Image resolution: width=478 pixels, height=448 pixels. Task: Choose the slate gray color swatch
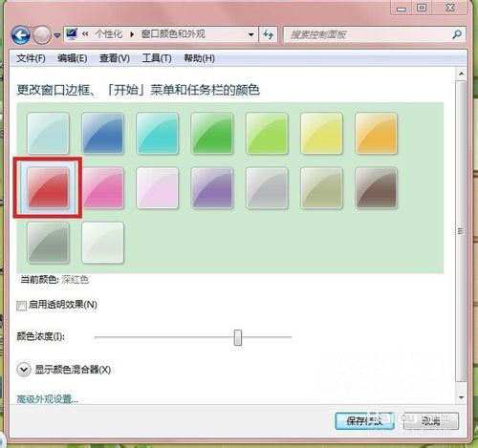[48, 243]
